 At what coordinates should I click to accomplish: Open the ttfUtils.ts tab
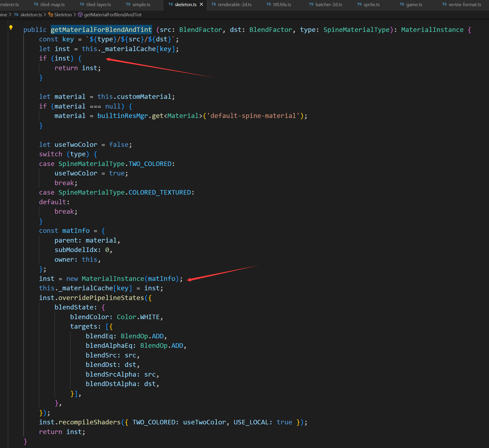[x=282, y=4]
